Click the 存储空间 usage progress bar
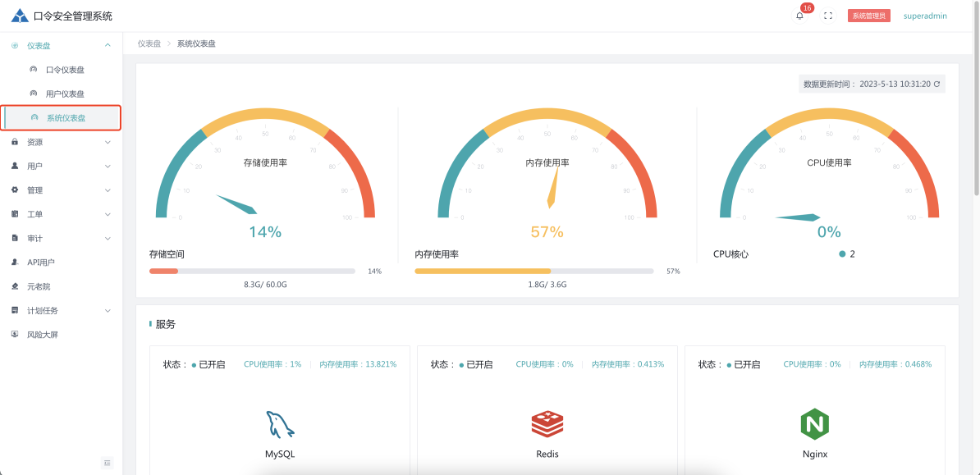The image size is (980, 475). (x=252, y=271)
